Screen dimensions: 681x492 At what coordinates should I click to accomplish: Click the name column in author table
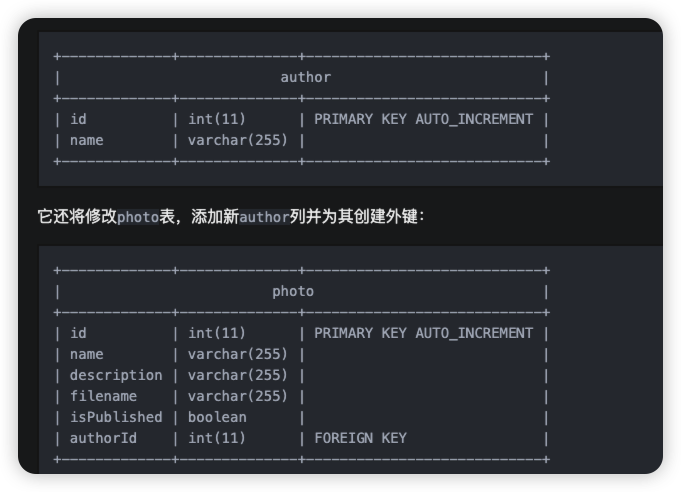[86, 140]
